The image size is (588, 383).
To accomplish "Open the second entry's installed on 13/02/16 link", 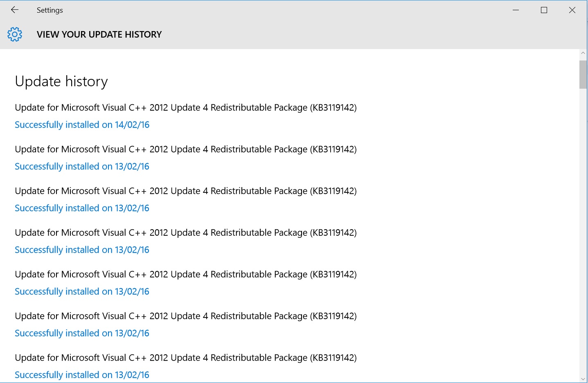I will pyautogui.click(x=82, y=166).
